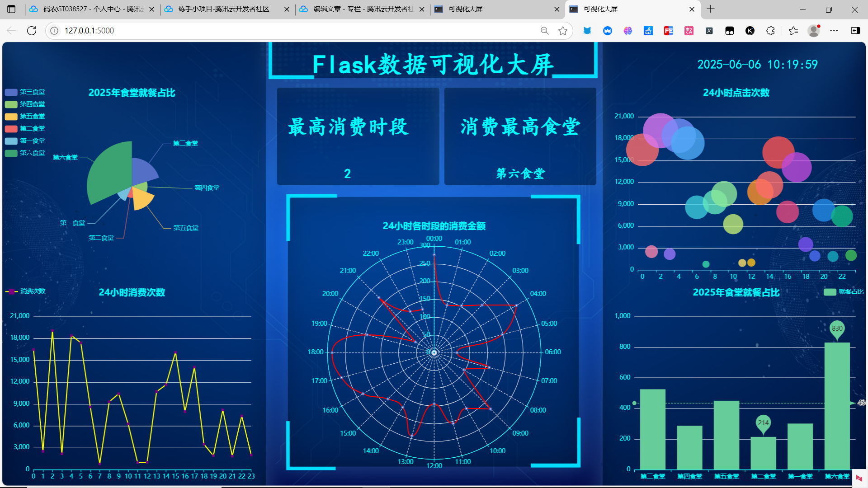Toggle the 第六食堂 legend entry

[25, 153]
